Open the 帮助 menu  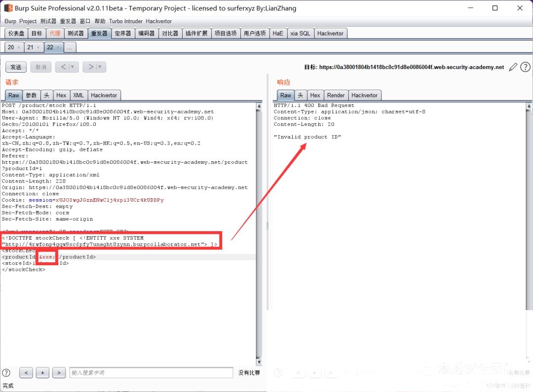tap(100, 21)
